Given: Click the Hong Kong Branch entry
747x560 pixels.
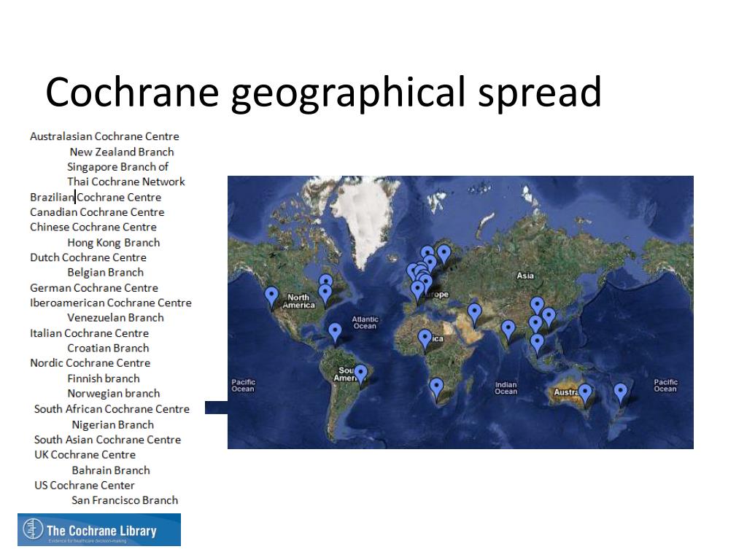Looking at the screenshot, I should pyautogui.click(x=113, y=242).
